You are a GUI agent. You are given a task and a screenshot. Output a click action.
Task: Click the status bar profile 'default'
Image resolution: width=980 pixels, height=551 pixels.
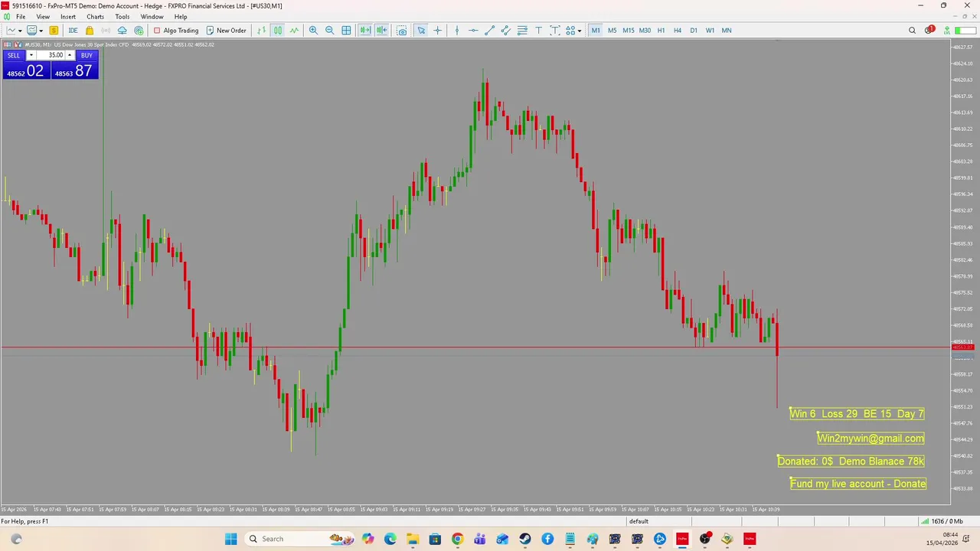pos(639,521)
